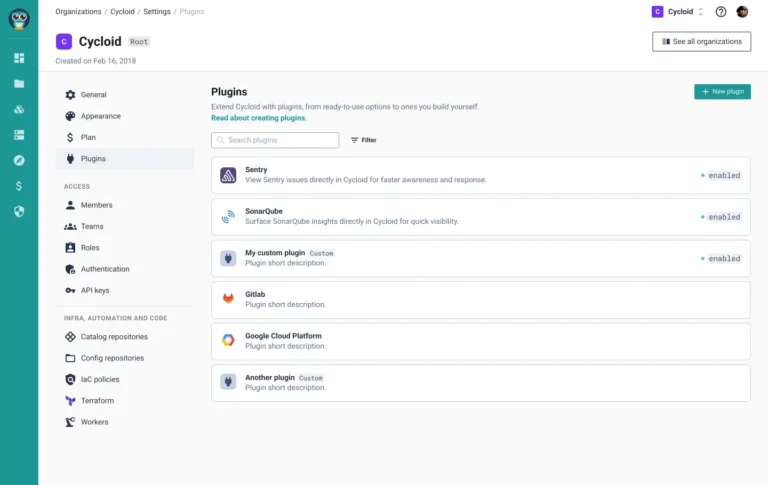Go to the Members settings page

[x=96, y=205]
